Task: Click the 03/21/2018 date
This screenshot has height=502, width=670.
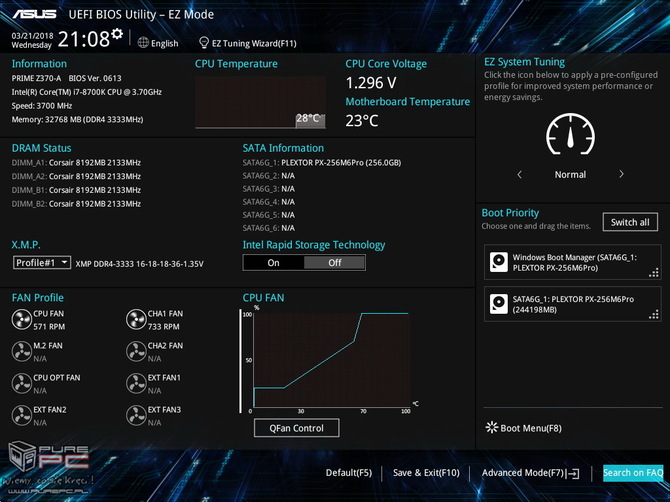Action: pyautogui.click(x=32, y=36)
